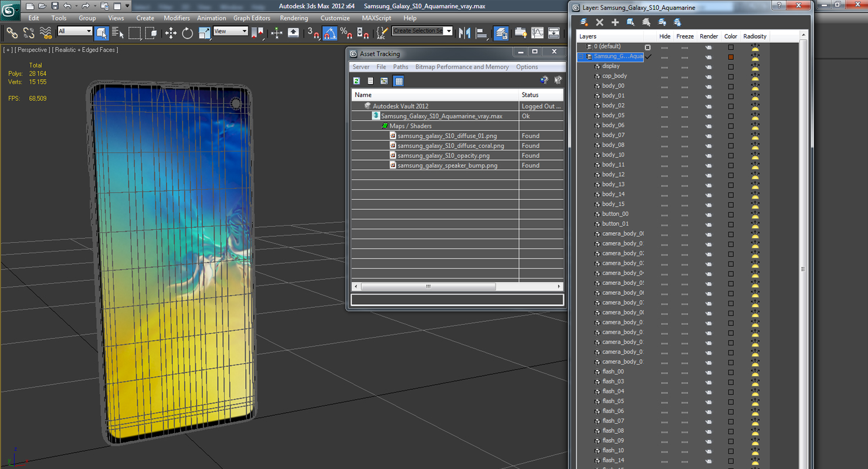Click Status column header in Asset Tracking

pyautogui.click(x=541, y=95)
